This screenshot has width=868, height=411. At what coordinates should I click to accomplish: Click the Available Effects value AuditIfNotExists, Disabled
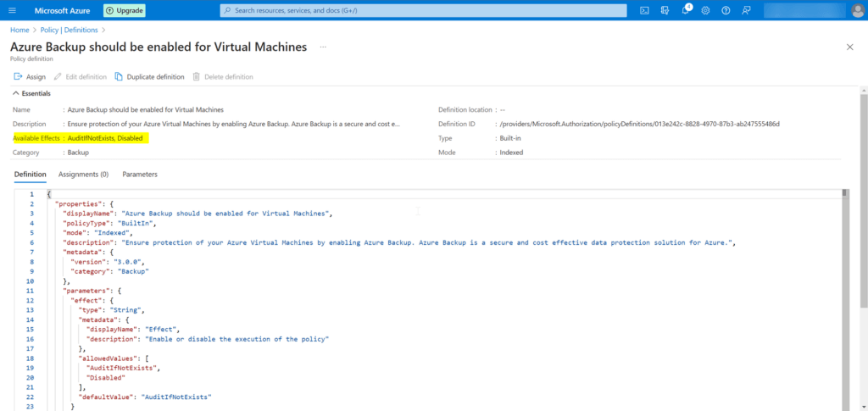105,138
